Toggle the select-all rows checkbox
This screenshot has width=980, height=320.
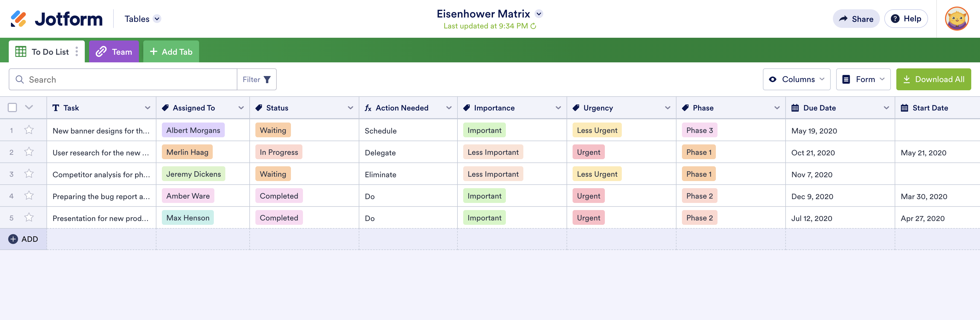13,108
